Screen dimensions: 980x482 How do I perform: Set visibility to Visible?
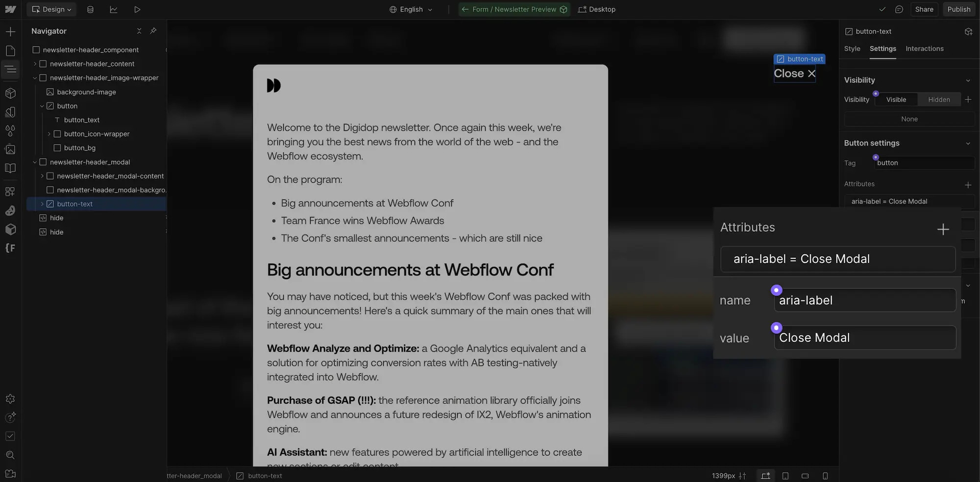[x=896, y=99]
